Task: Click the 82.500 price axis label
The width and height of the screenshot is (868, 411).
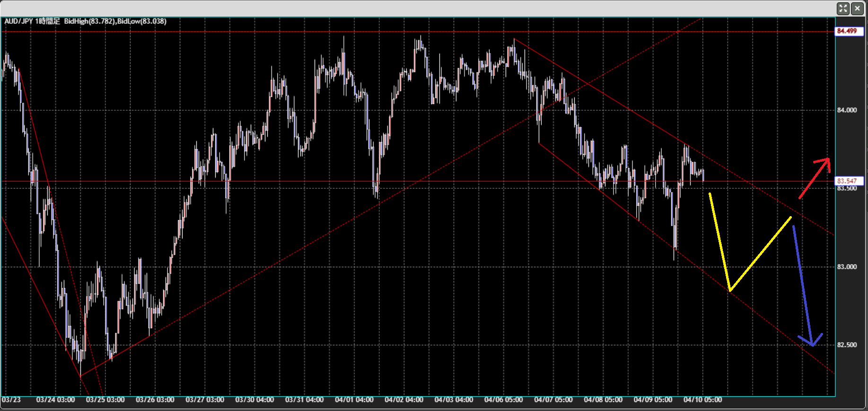Action: pyautogui.click(x=847, y=345)
